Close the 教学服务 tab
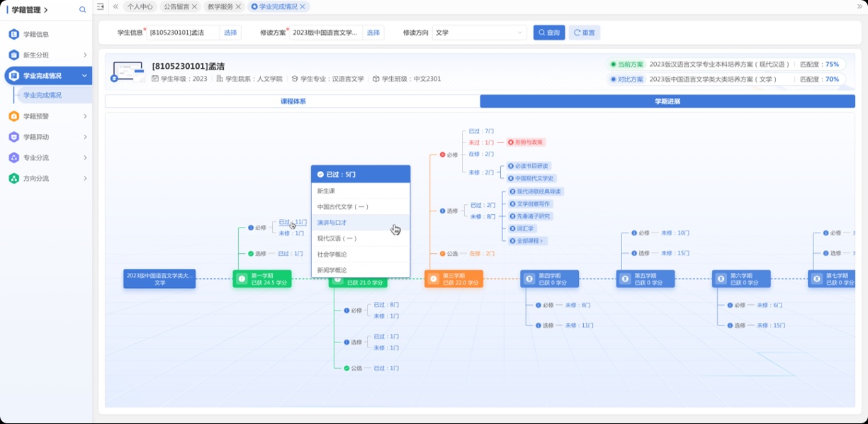This screenshot has height=424, width=868. 238,6
